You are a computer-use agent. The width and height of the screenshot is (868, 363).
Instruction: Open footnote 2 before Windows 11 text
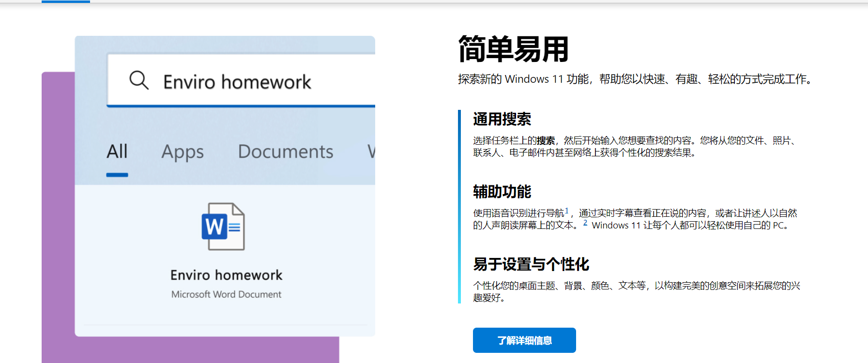[585, 223]
